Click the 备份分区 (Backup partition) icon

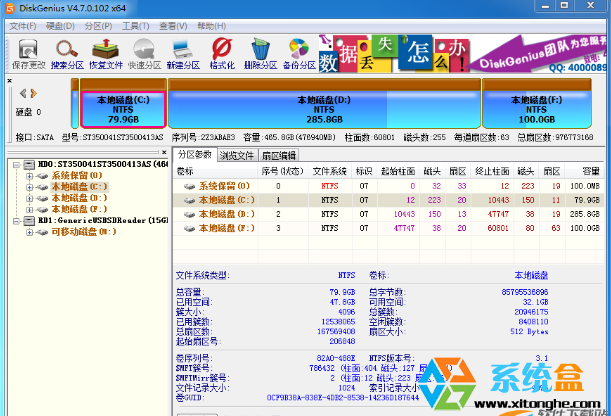[x=298, y=52]
